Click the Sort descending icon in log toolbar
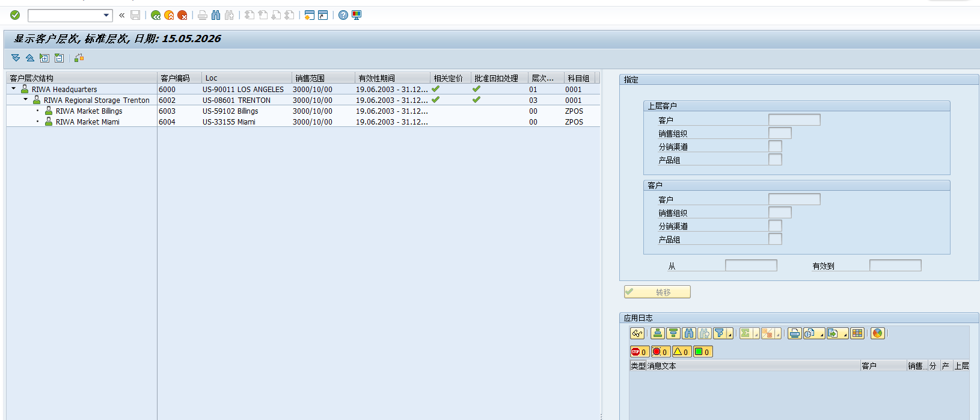Screen dimensions: 980x420 pos(673,333)
